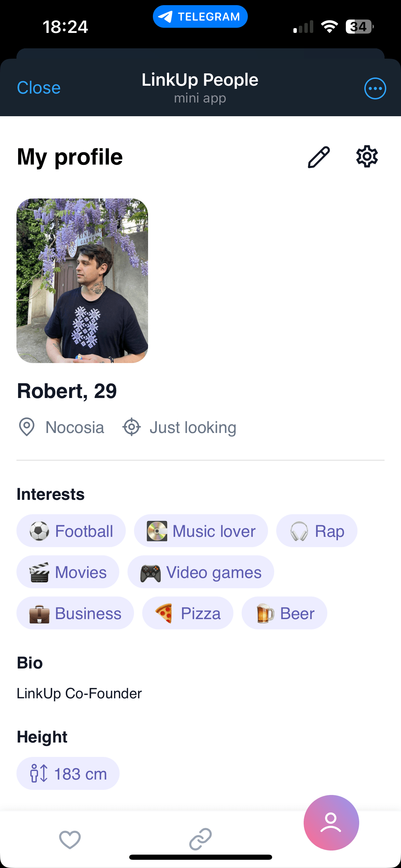
Task: Tap the Pizza interest chip
Action: coord(188,613)
